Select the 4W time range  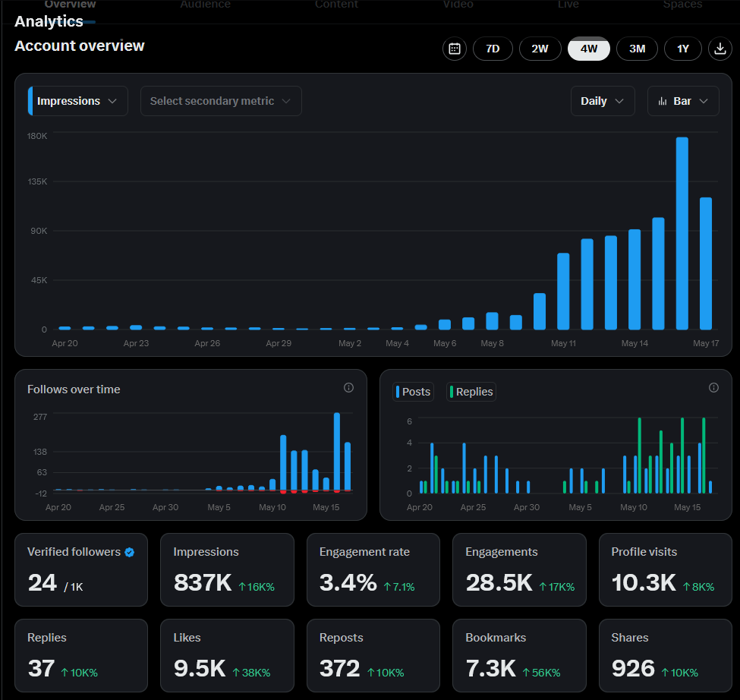pos(588,49)
